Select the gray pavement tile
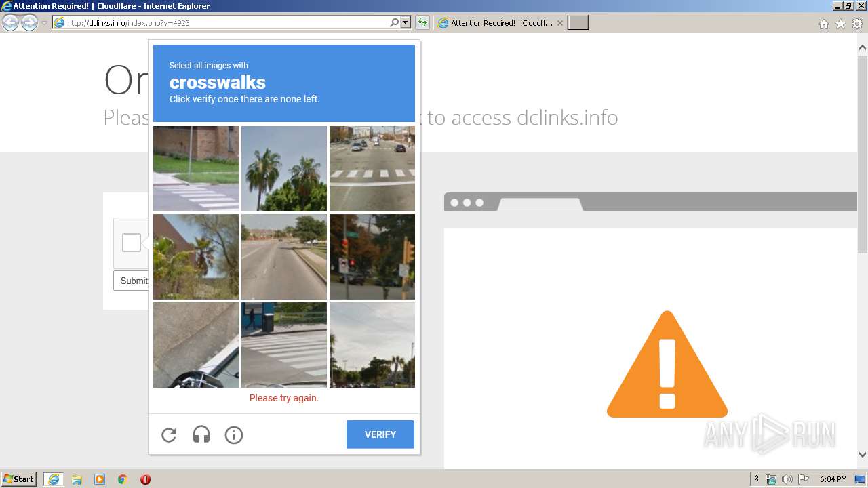The width and height of the screenshot is (868, 488). (196, 345)
